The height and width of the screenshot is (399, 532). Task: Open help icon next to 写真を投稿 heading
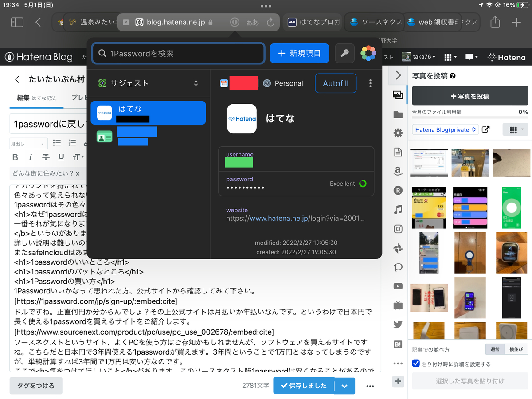[x=453, y=76]
